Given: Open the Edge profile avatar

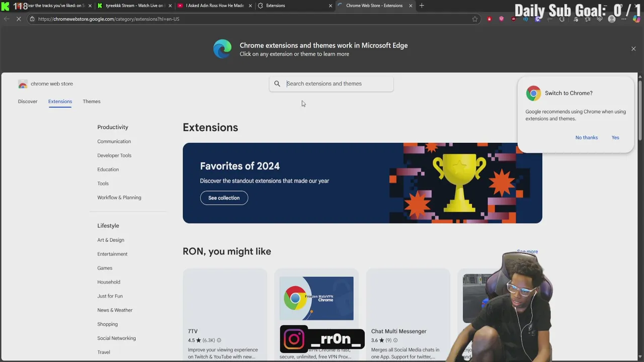Looking at the screenshot, I should pos(612,19).
